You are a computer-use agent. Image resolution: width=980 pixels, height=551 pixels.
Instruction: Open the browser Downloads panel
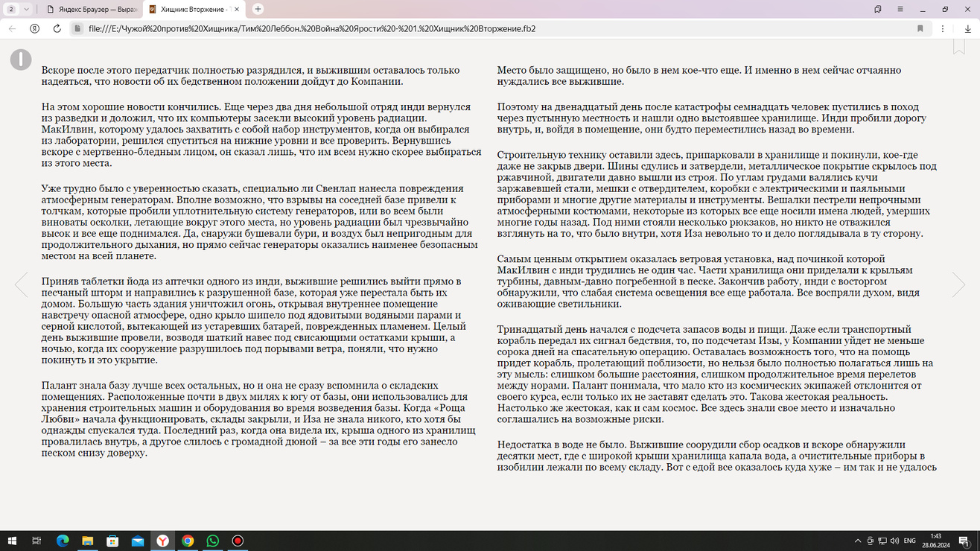pos(968,28)
